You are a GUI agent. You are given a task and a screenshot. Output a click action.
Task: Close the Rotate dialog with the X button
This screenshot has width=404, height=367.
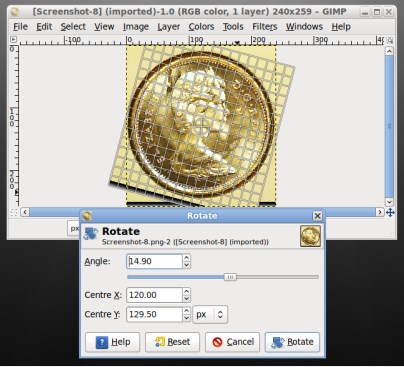tap(317, 216)
